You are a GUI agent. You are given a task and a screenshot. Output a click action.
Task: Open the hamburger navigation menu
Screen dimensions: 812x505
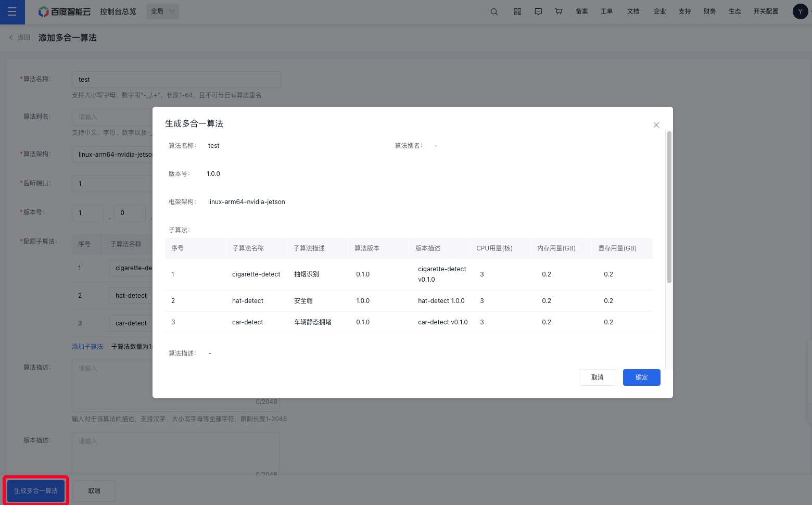click(12, 11)
